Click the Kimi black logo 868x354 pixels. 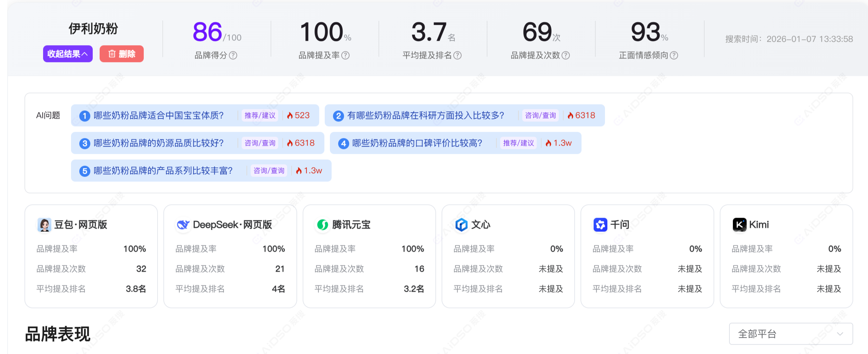(x=739, y=225)
